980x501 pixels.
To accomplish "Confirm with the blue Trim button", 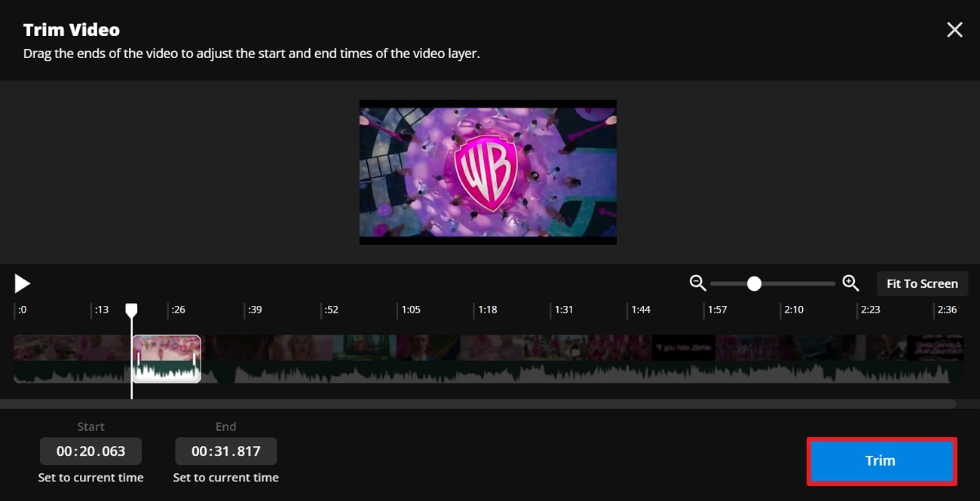I will tap(881, 461).
